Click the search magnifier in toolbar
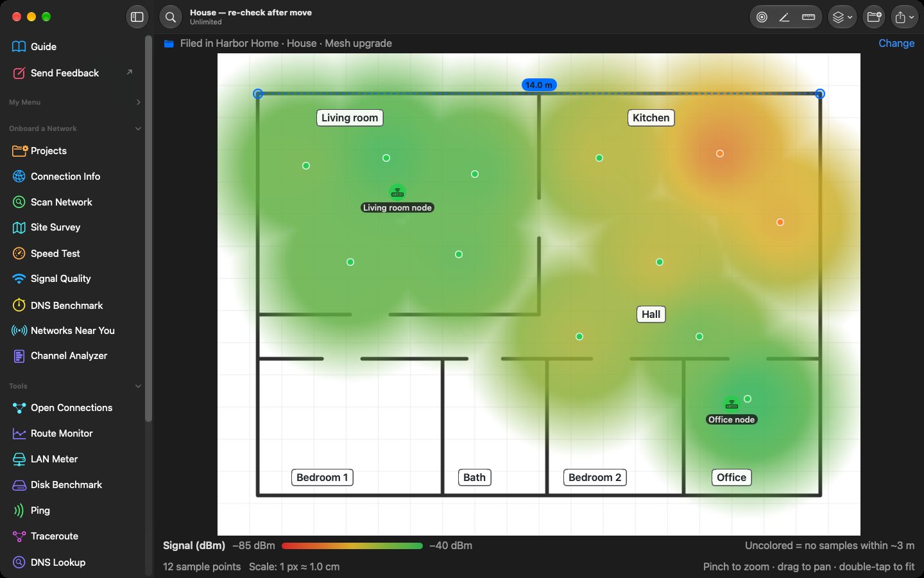 click(x=171, y=17)
